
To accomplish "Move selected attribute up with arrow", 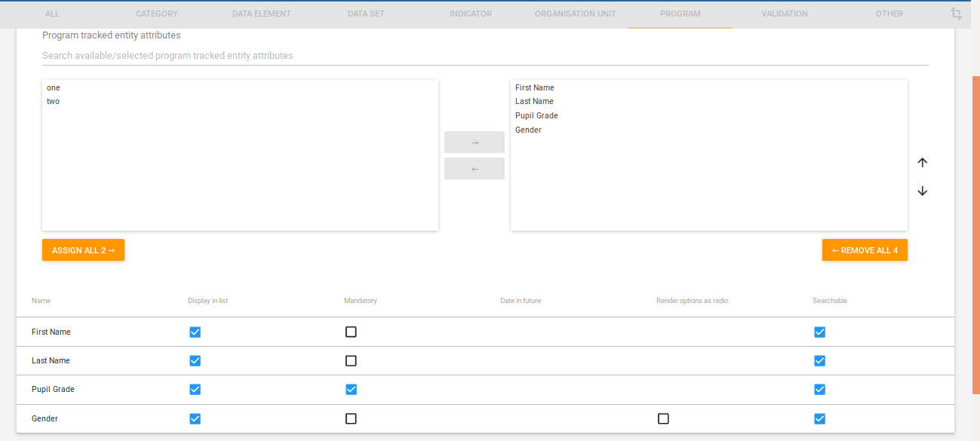I will pos(922,162).
